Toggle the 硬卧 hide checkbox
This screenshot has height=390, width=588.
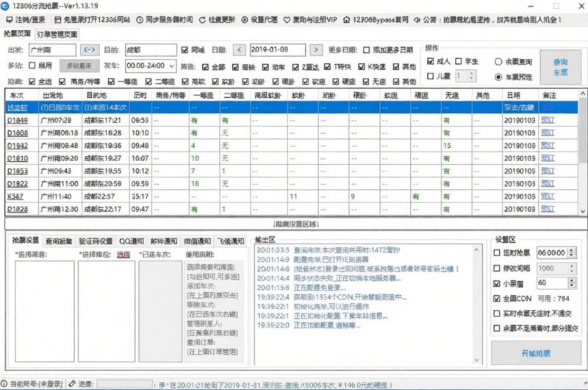click(x=276, y=82)
